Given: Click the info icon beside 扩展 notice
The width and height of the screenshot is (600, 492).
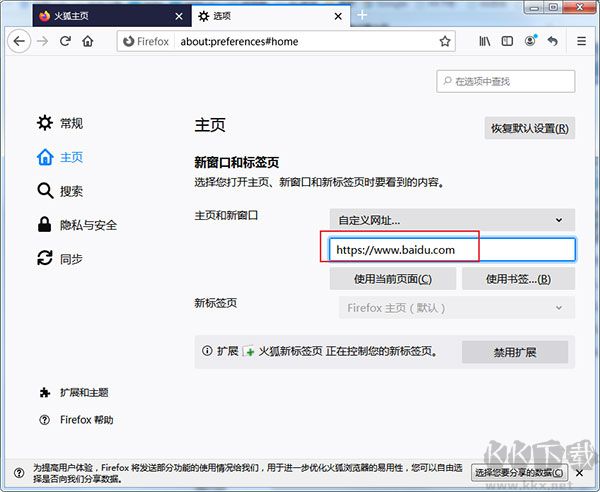Looking at the screenshot, I should pyautogui.click(x=207, y=350).
